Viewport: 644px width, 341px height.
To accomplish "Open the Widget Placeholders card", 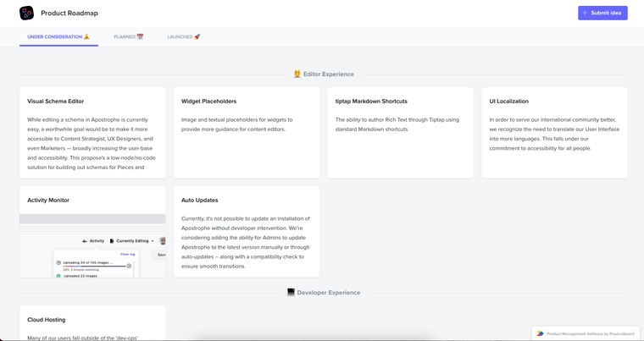I will [247, 133].
